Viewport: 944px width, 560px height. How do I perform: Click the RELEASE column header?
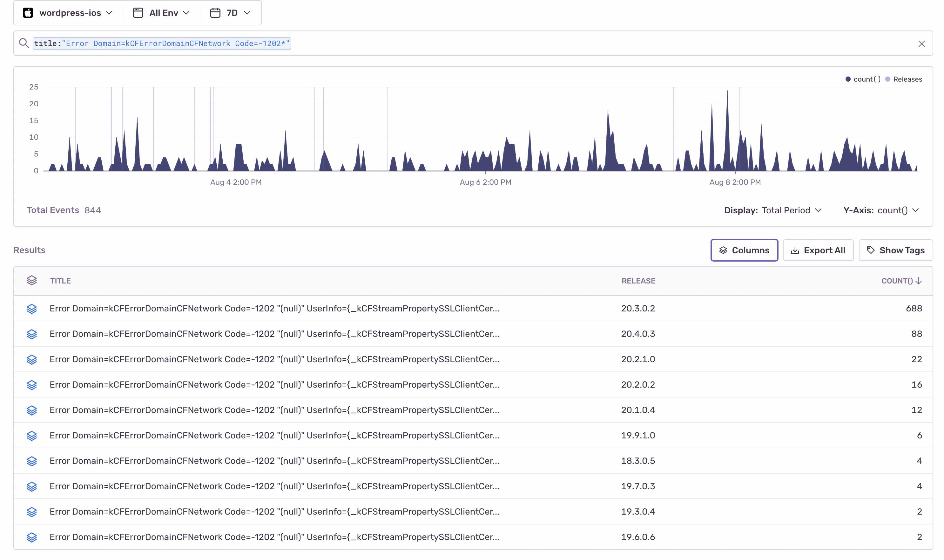click(x=638, y=281)
